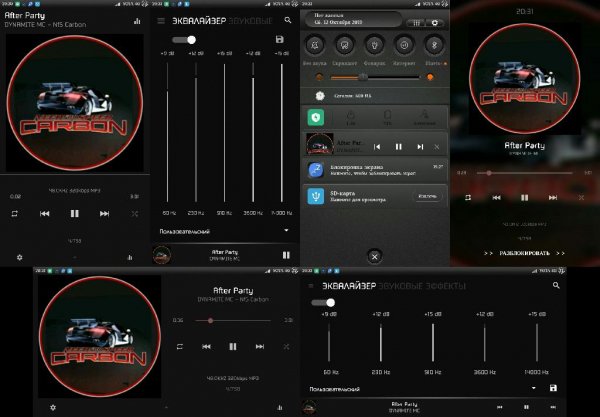Open settings gear in the landscape player

53,407
